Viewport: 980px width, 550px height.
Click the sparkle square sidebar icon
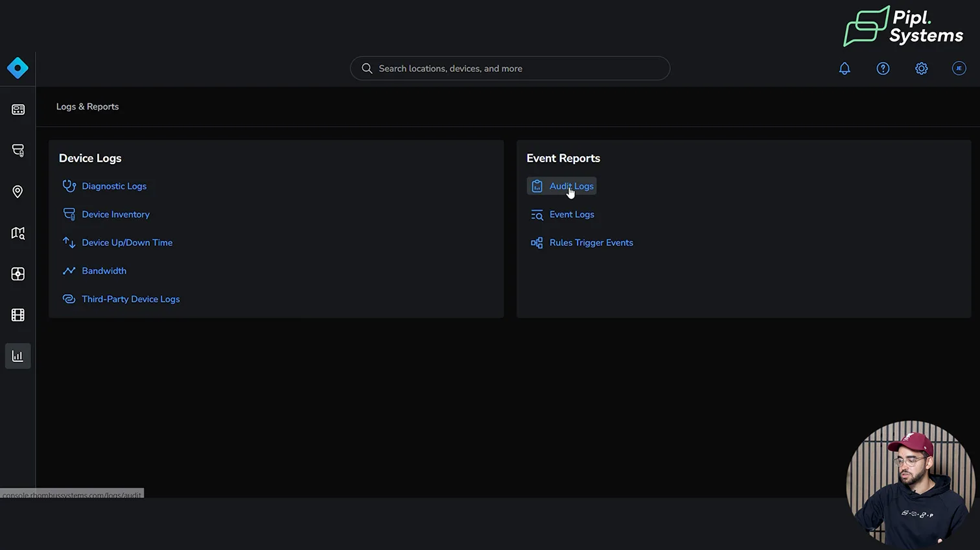point(18,274)
